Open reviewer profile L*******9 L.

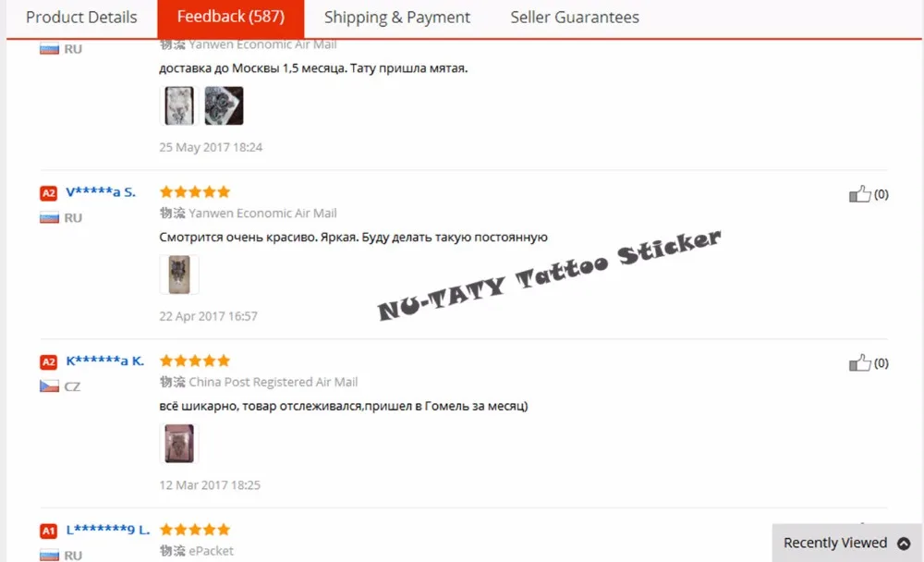[x=108, y=529]
